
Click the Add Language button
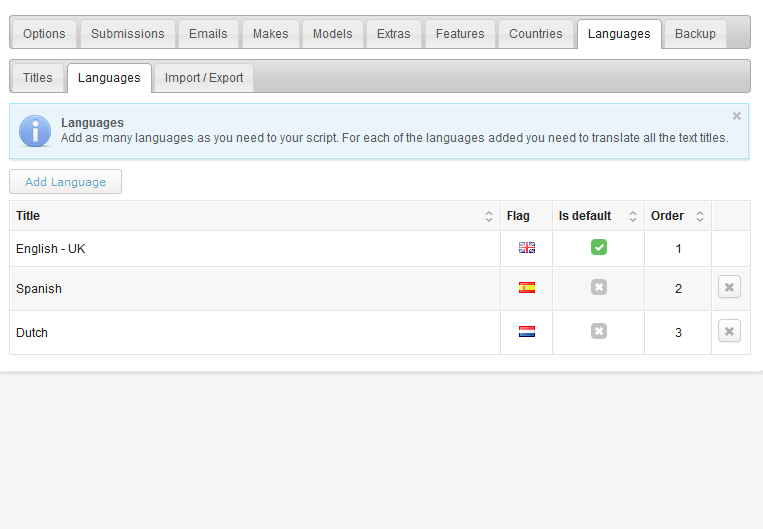(x=65, y=182)
